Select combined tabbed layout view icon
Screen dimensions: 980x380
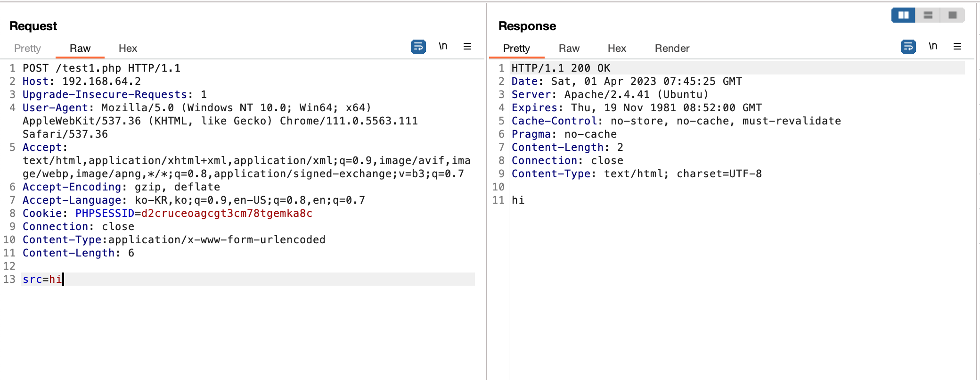953,15
